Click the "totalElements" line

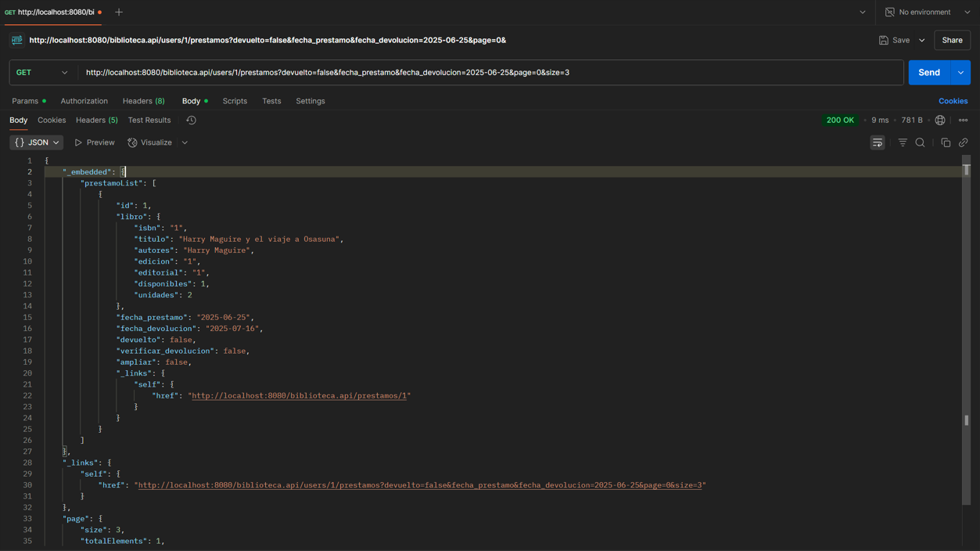[123, 542]
